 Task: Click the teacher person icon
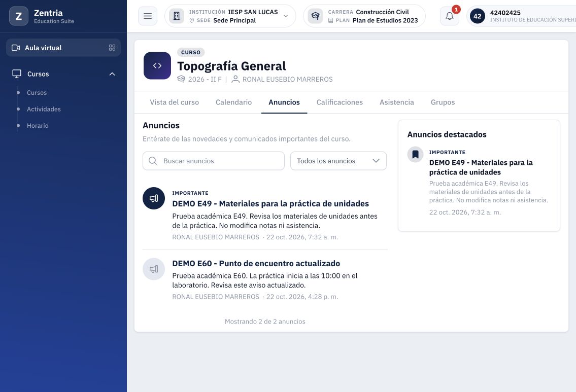pyautogui.click(x=235, y=79)
